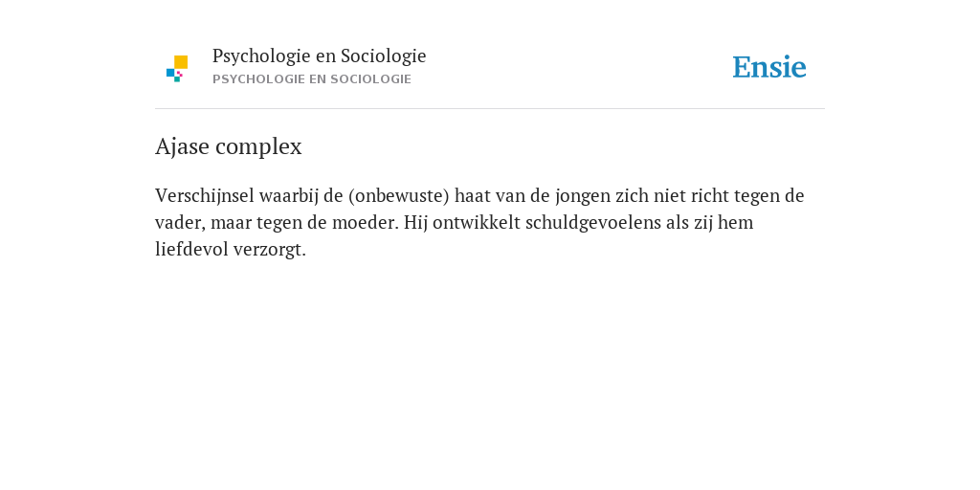This screenshot has height=490, width=980.
Task: Open the Psychologie en Sociologie title link
Action: (319, 56)
